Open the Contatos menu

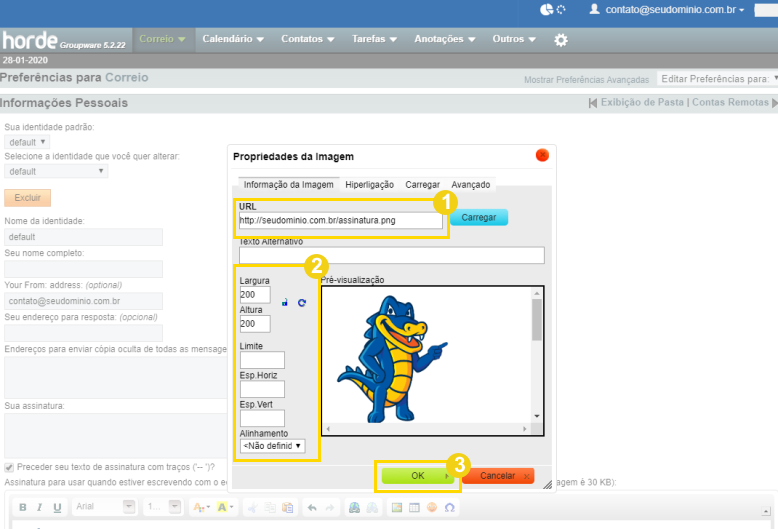(308, 39)
